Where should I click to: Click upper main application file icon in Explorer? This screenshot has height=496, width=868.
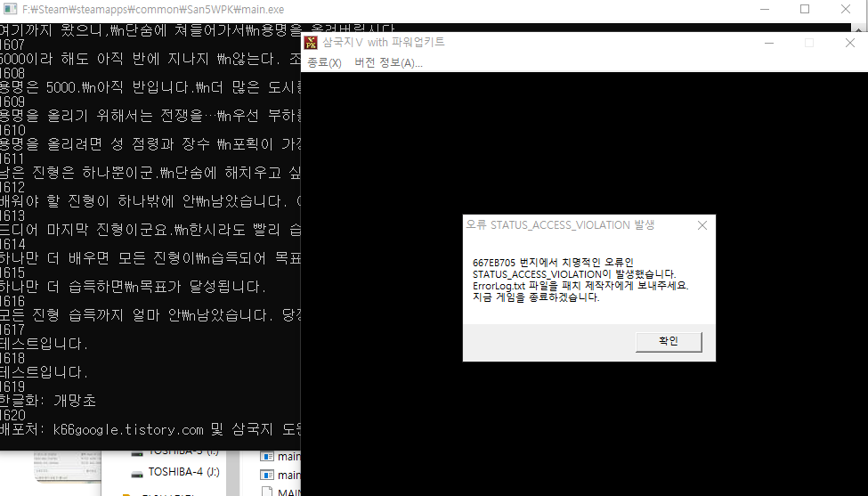pos(267,456)
